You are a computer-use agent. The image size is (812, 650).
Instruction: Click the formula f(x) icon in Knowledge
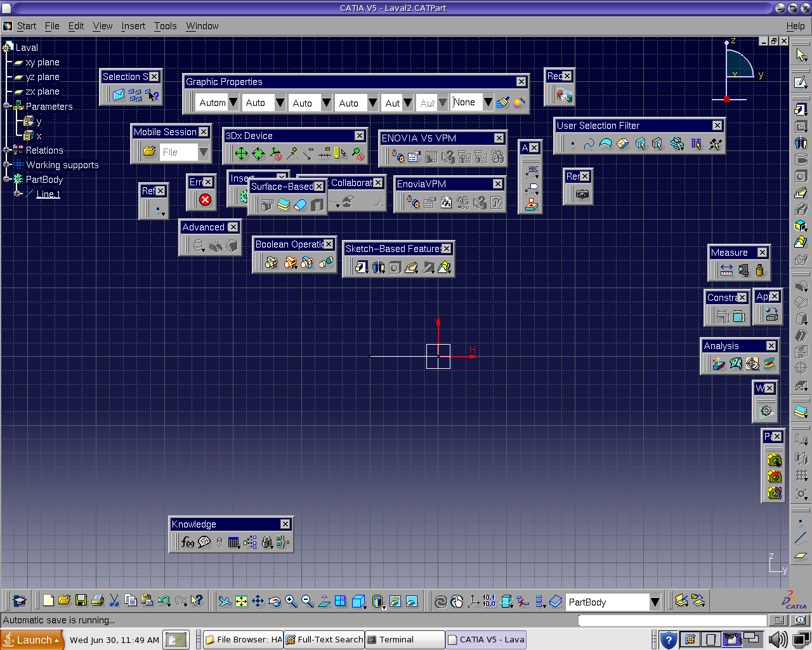click(188, 542)
